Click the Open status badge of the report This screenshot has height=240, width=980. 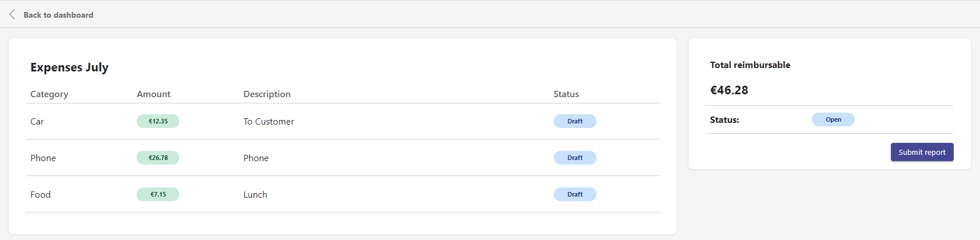pyautogui.click(x=833, y=119)
